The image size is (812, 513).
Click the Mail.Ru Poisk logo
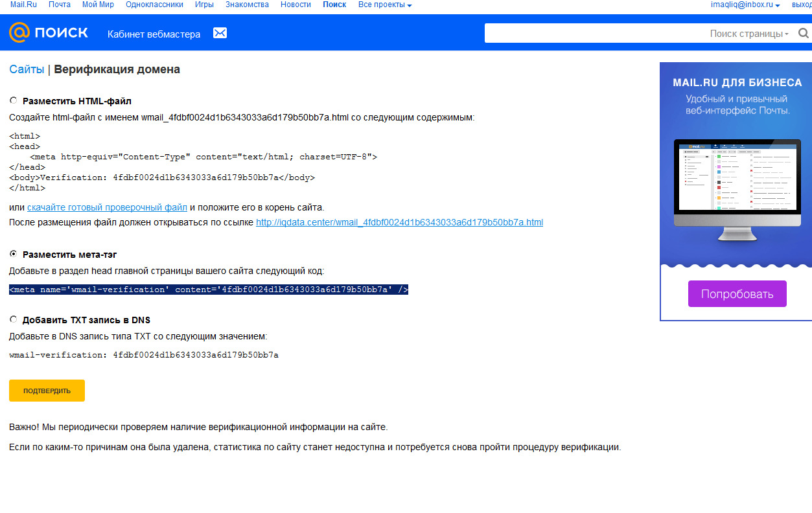[49, 32]
